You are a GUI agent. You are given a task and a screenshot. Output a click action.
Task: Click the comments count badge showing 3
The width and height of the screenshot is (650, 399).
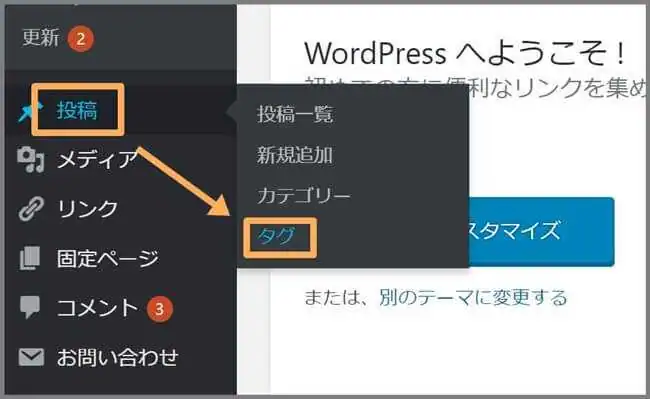coord(159,308)
